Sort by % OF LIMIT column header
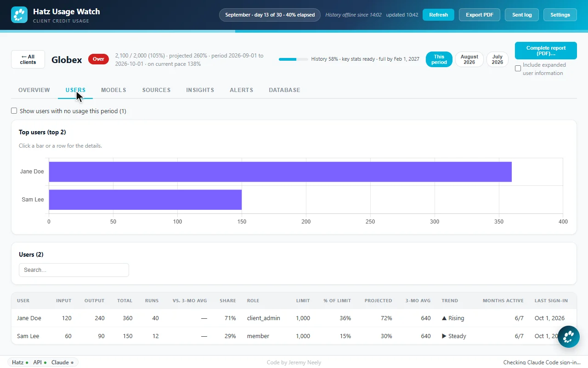 (337, 301)
